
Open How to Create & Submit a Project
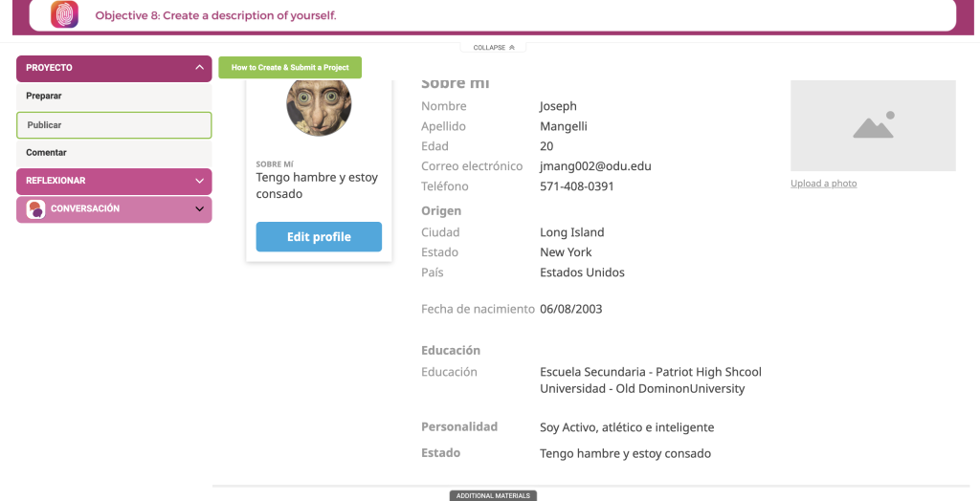click(290, 68)
